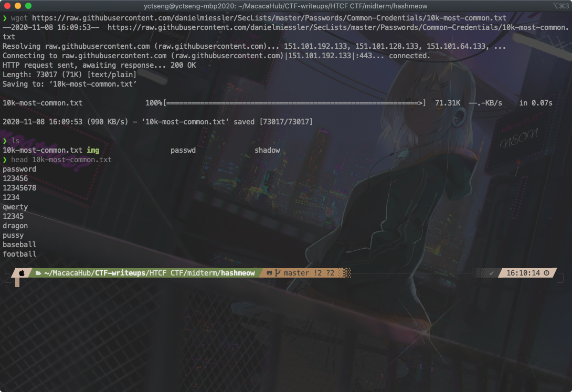Click the git branch icon before master
The height and width of the screenshot is (392, 572).
click(x=278, y=273)
